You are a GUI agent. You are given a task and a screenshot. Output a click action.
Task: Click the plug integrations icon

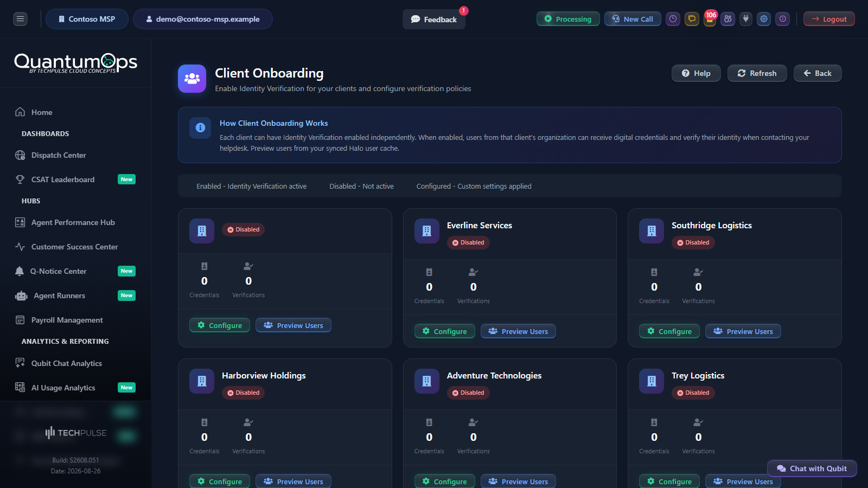pos(746,19)
